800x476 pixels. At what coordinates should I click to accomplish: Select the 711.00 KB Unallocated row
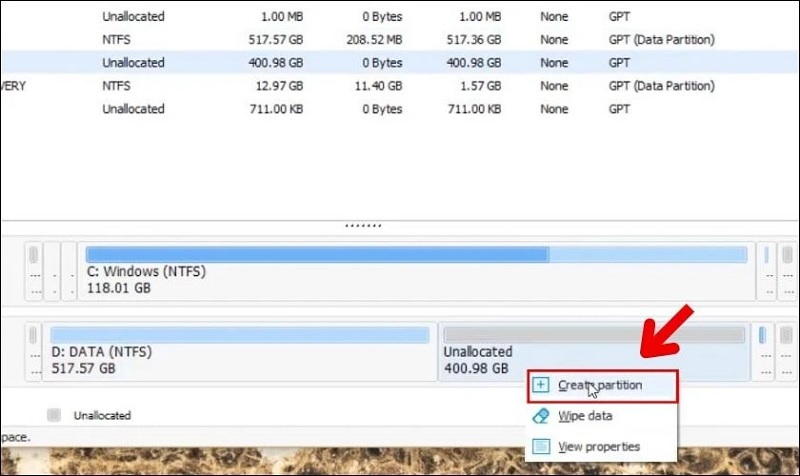[400, 109]
